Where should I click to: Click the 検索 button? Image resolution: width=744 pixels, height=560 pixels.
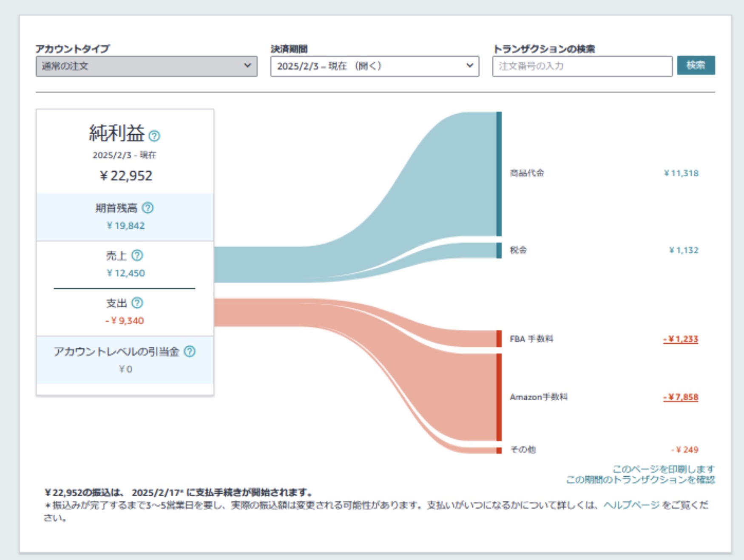tap(696, 65)
